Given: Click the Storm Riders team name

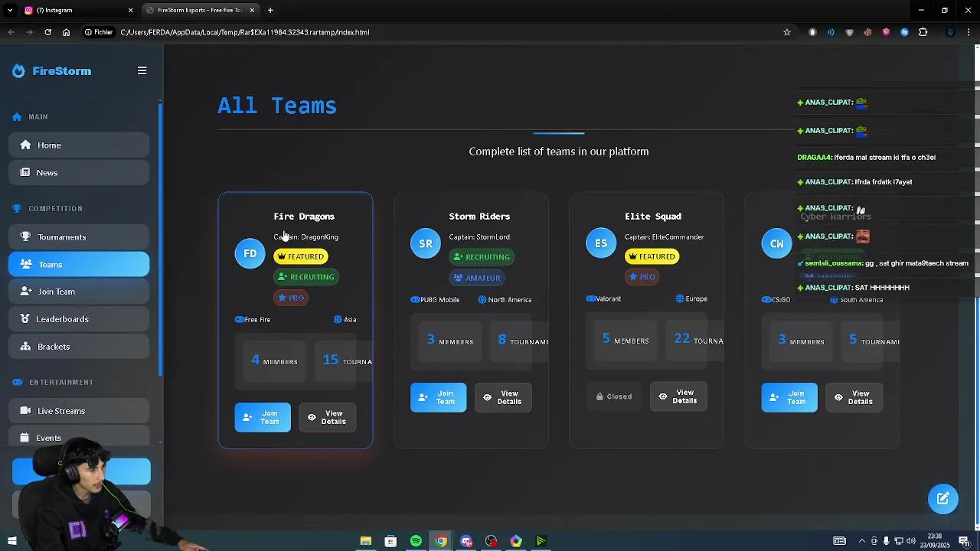Looking at the screenshot, I should [479, 217].
